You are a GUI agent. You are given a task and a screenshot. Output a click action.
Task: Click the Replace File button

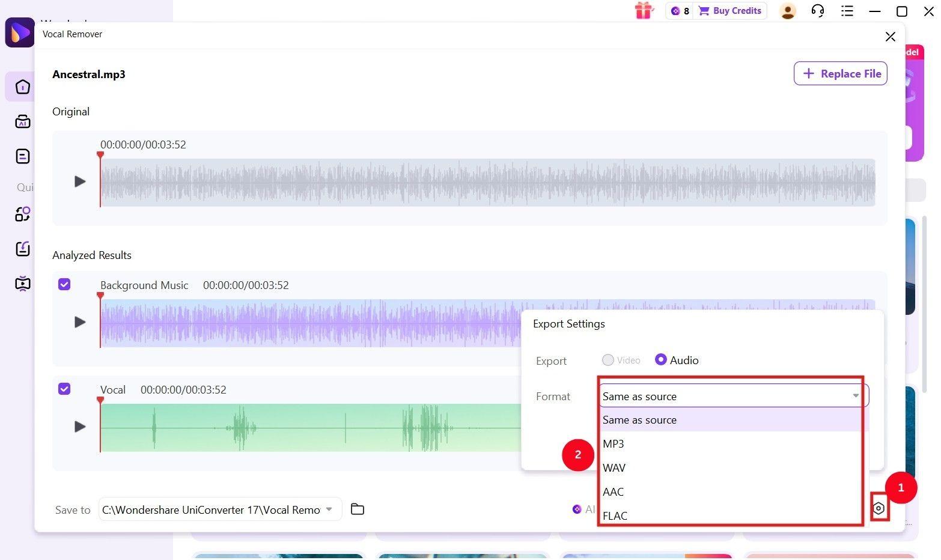840,73
